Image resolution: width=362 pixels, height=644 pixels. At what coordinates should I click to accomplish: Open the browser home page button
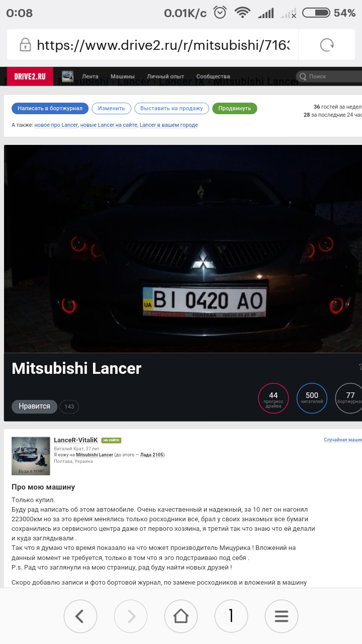[180, 616]
